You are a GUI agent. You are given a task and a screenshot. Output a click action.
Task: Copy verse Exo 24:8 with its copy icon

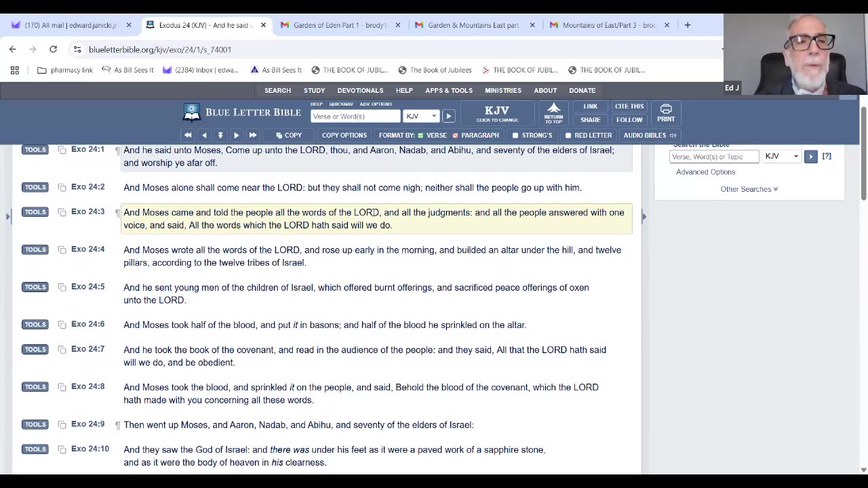coord(62,387)
